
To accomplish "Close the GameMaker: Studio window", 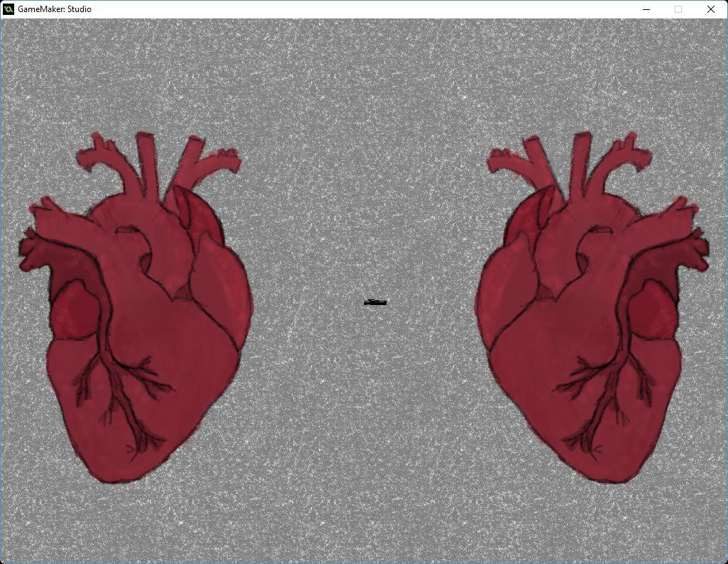I will coord(710,9).
